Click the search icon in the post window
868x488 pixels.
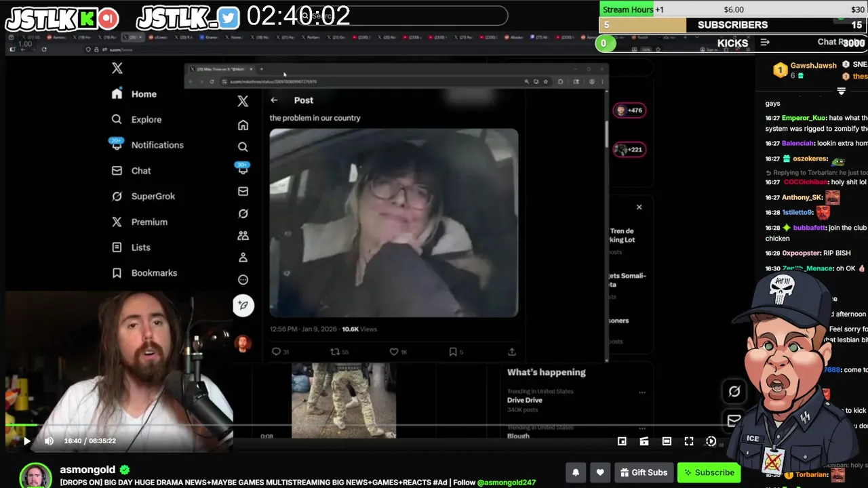(243, 147)
